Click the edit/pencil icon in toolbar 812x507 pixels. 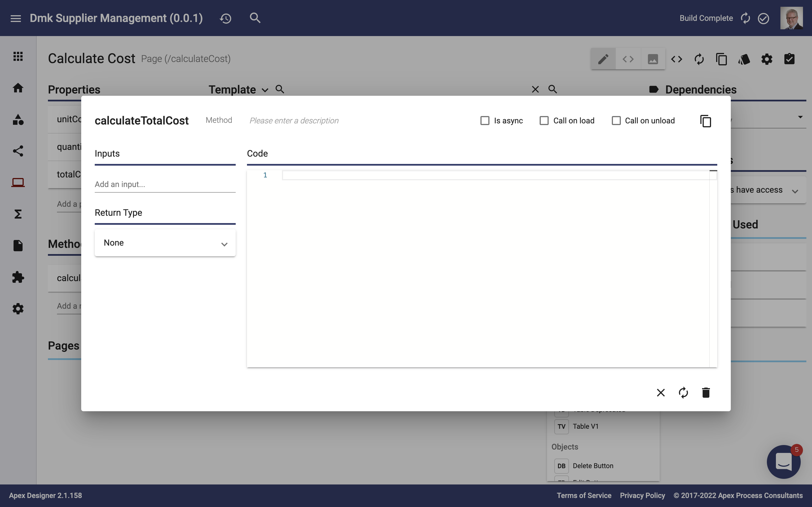point(603,58)
